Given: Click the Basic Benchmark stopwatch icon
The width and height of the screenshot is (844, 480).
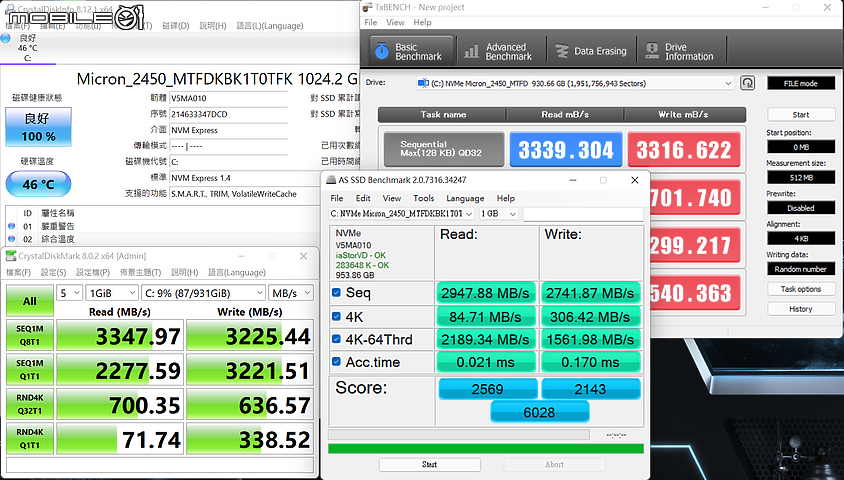Looking at the screenshot, I should pos(382,51).
